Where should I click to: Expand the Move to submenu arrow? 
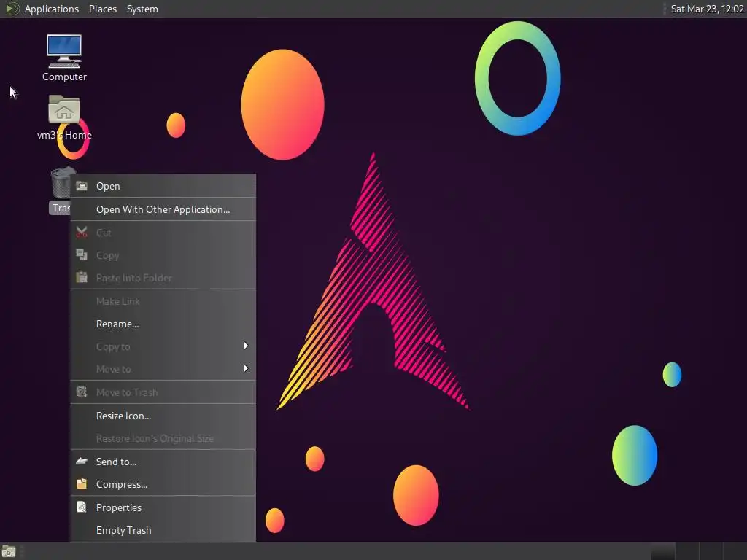click(245, 368)
